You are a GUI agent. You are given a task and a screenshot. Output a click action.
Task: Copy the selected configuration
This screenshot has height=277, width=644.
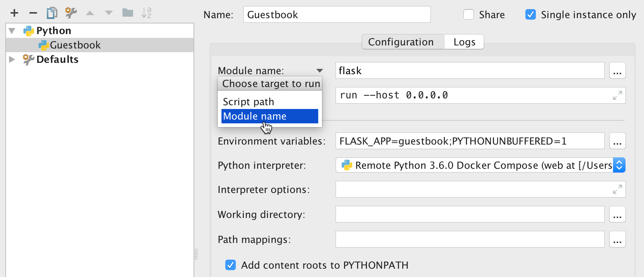tap(52, 13)
